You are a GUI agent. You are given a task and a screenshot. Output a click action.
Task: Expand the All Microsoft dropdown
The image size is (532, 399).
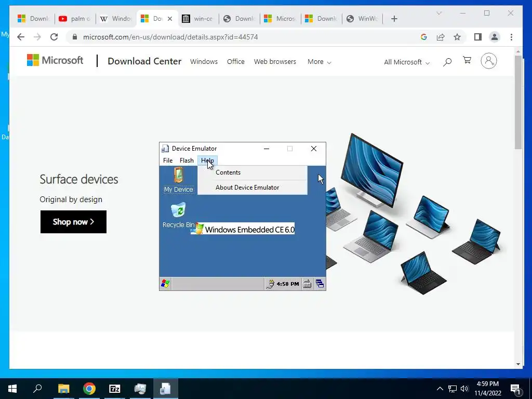pyautogui.click(x=407, y=62)
